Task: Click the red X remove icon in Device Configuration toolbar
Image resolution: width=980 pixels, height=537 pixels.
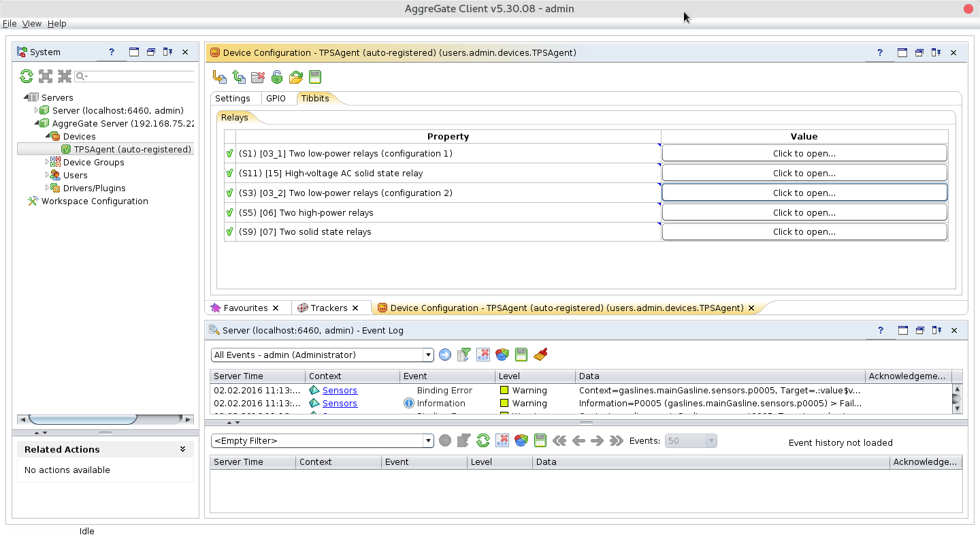Action: [258, 77]
